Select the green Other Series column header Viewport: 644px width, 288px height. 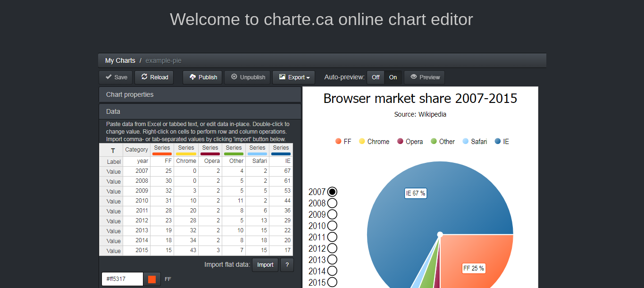coord(234,150)
